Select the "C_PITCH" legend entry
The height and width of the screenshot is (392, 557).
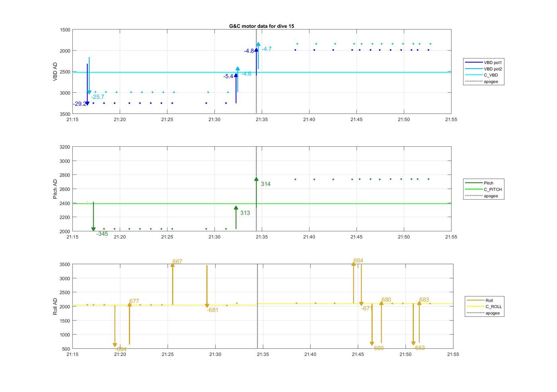pyautogui.click(x=484, y=189)
